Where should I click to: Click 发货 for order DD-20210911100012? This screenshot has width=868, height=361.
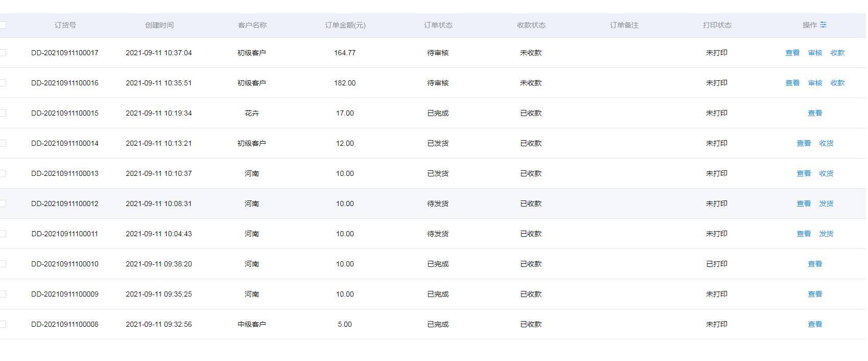click(826, 204)
